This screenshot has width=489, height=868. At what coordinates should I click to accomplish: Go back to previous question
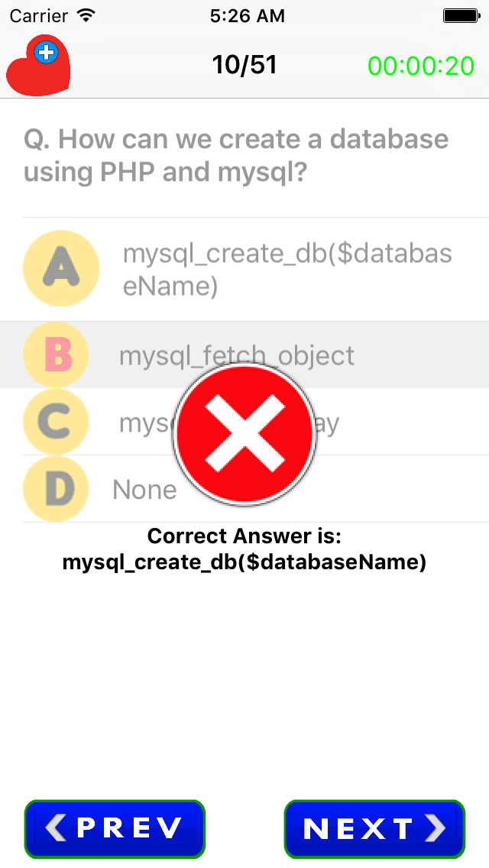tap(115, 828)
